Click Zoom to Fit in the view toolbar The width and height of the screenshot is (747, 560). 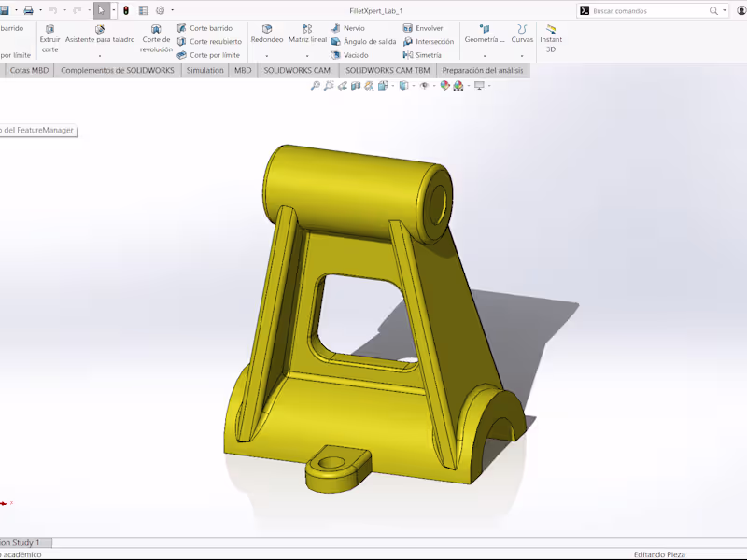tap(316, 86)
